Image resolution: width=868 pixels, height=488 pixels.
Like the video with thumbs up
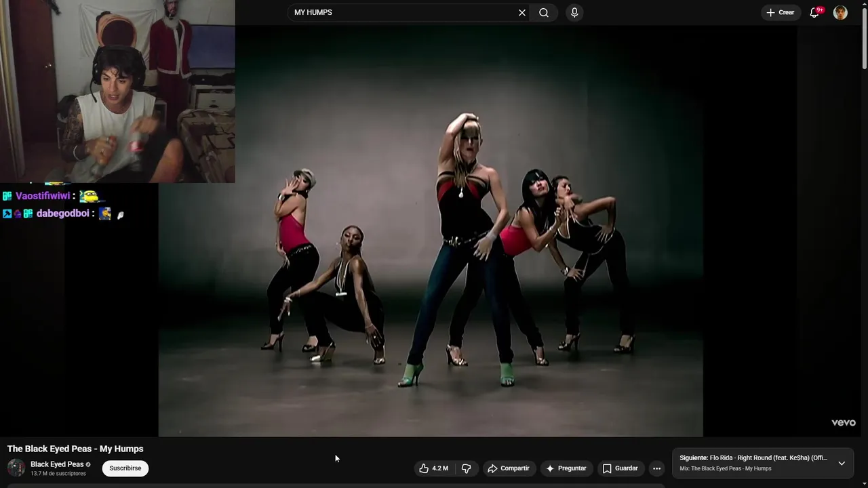click(433, 468)
